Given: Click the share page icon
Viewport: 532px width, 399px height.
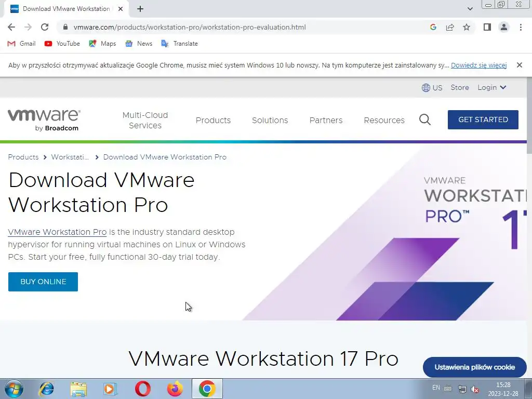Looking at the screenshot, I should (450, 27).
